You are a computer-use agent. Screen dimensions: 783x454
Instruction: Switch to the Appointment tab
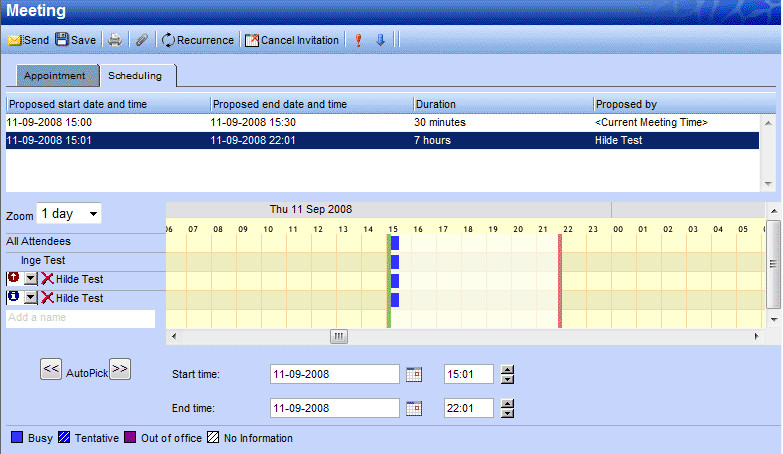click(x=55, y=76)
